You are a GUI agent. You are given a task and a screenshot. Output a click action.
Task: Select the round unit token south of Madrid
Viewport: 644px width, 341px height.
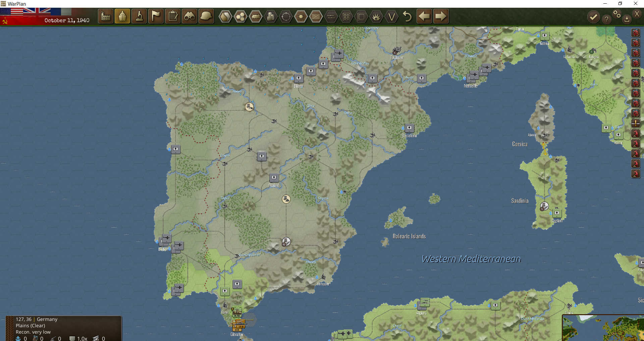[x=286, y=199]
